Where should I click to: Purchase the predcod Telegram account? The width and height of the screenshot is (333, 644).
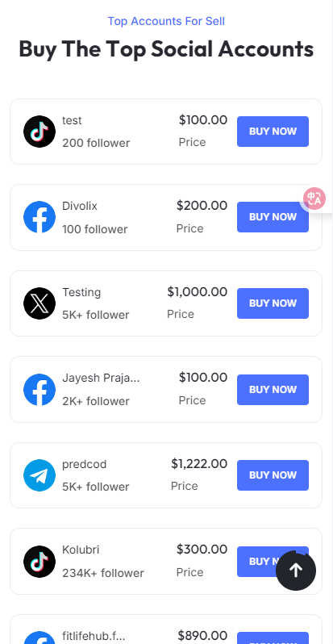(x=273, y=475)
